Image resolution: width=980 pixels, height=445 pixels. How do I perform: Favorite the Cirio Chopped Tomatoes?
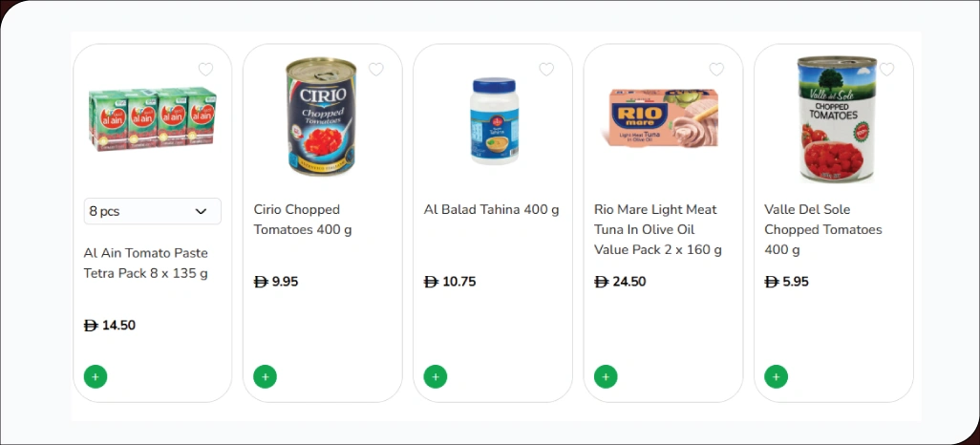[375, 69]
